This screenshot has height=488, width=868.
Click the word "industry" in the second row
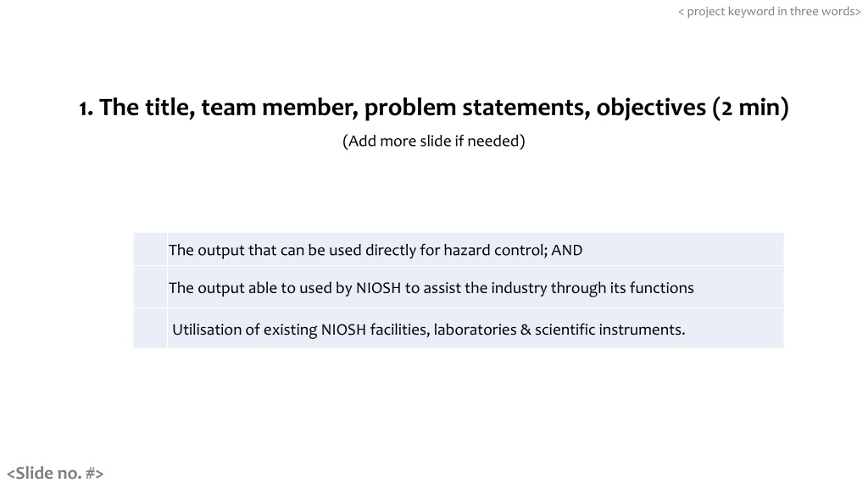click(519, 288)
